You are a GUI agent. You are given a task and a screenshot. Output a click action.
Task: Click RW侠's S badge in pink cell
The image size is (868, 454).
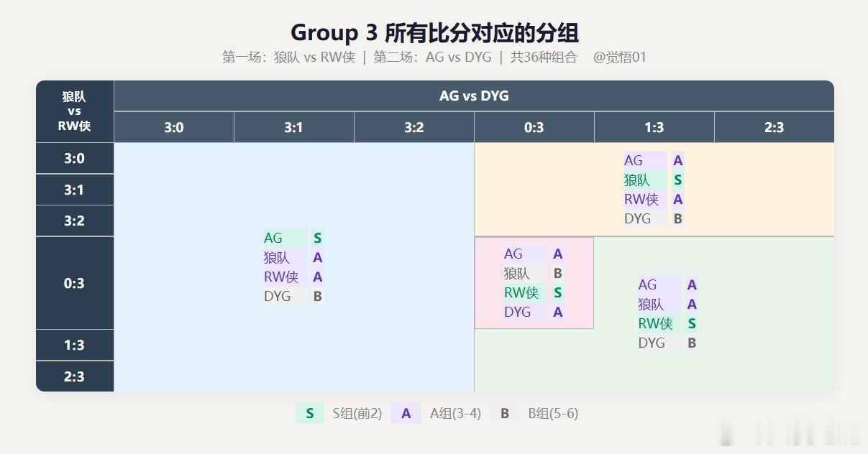[557, 292]
